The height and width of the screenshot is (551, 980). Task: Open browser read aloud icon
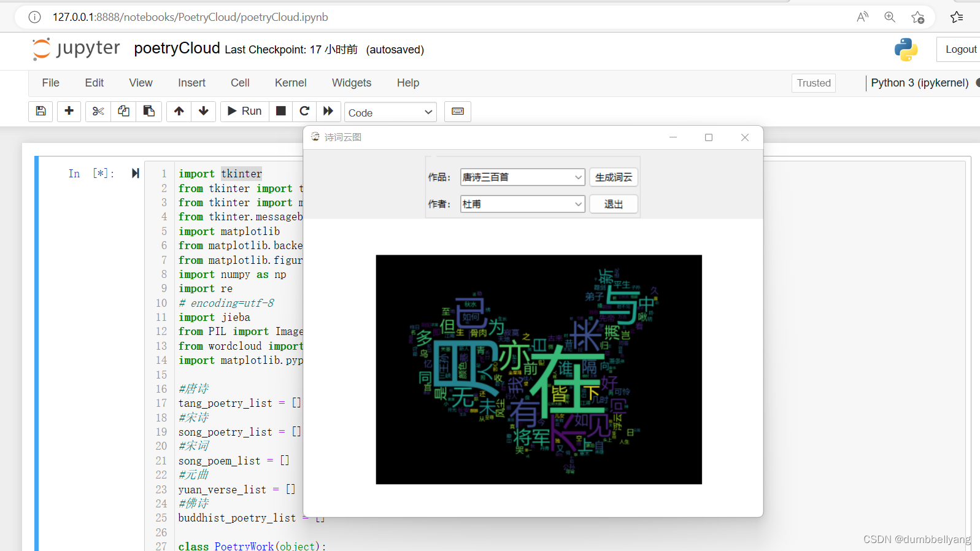[862, 17]
